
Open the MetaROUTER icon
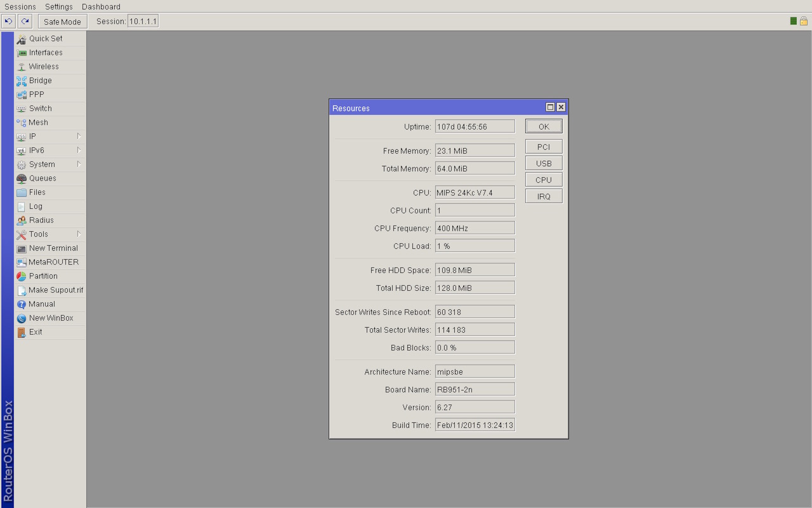click(22, 262)
